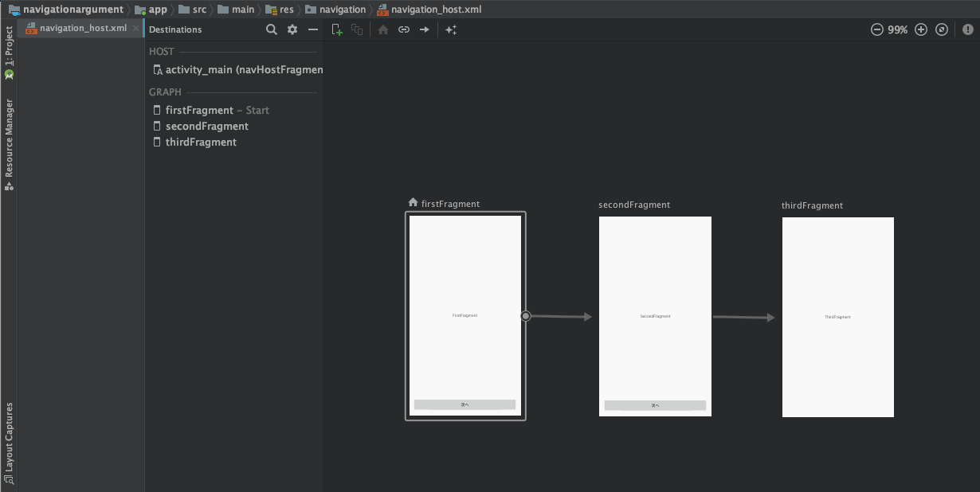980x492 pixels.
Task: Zoom out with the minus circle icon
Action: click(876, 29)
